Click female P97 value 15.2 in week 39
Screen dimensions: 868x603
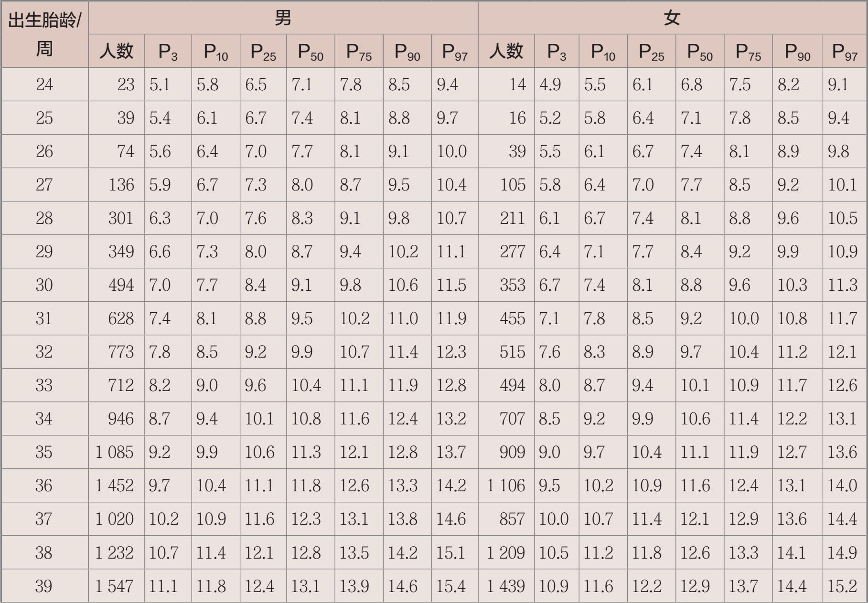[x=842, y=586]
